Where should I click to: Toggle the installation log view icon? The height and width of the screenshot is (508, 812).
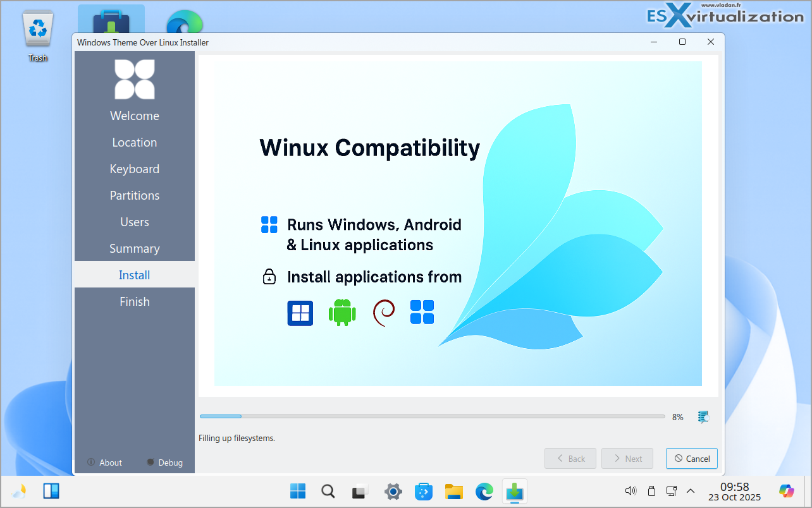tap(703, 417)
